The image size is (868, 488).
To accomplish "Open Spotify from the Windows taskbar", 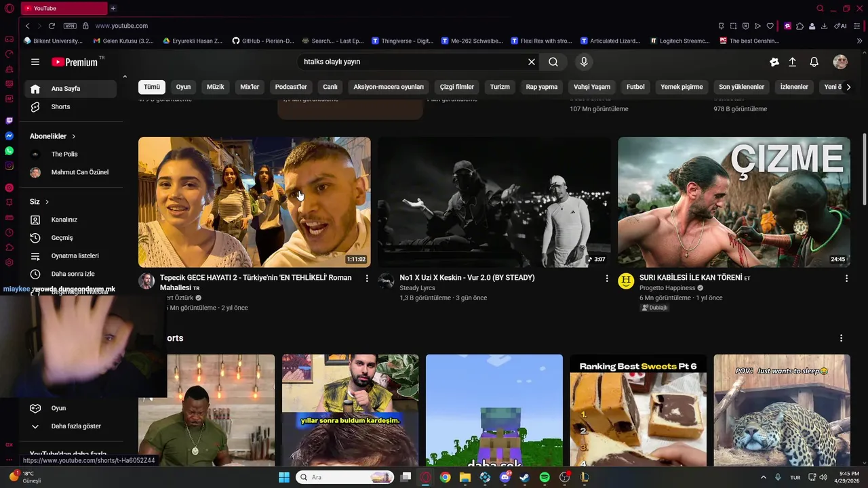I will (545, 477).
